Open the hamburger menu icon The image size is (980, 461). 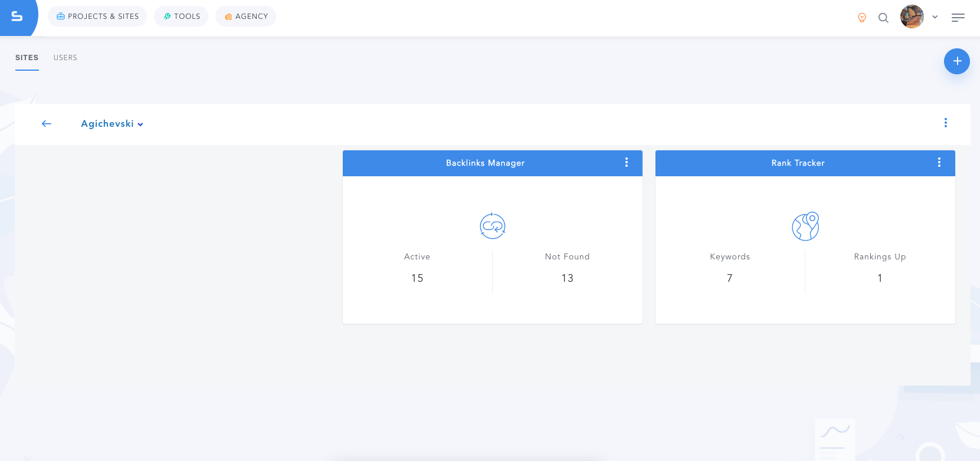[958, 18]
